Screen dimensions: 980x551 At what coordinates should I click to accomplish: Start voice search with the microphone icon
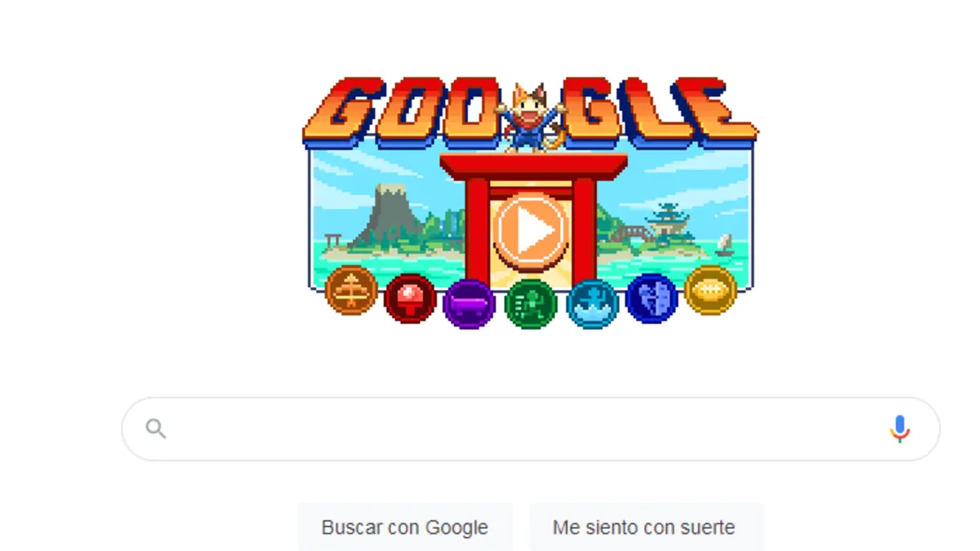click(899, 429)
